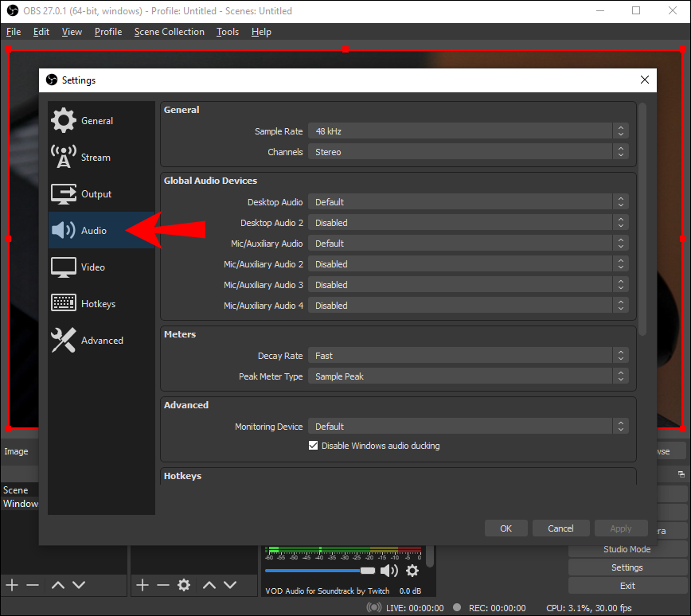The image size is (691, 616).
Task: Open the Sample Rate dropdown
Action: pos(468,131)
